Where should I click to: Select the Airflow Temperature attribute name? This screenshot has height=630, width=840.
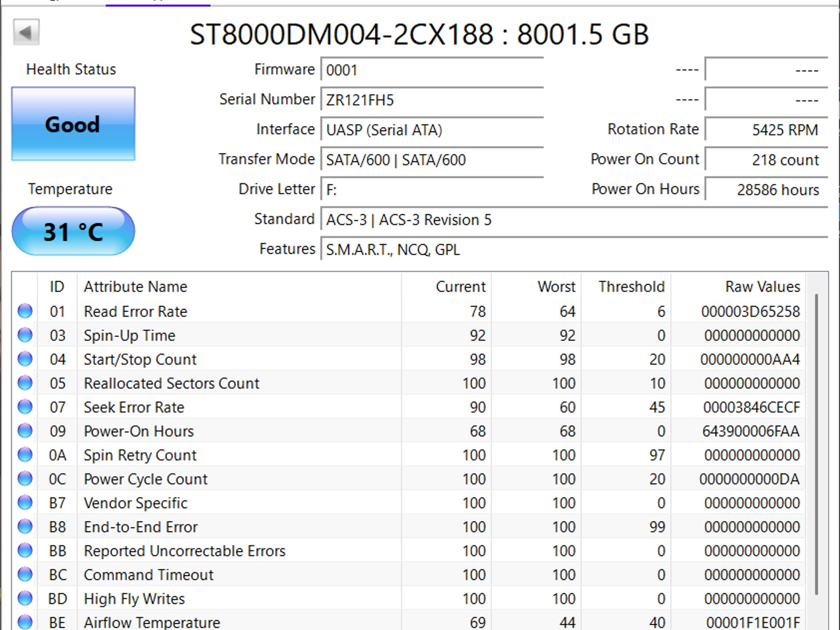tap(152, 622)
